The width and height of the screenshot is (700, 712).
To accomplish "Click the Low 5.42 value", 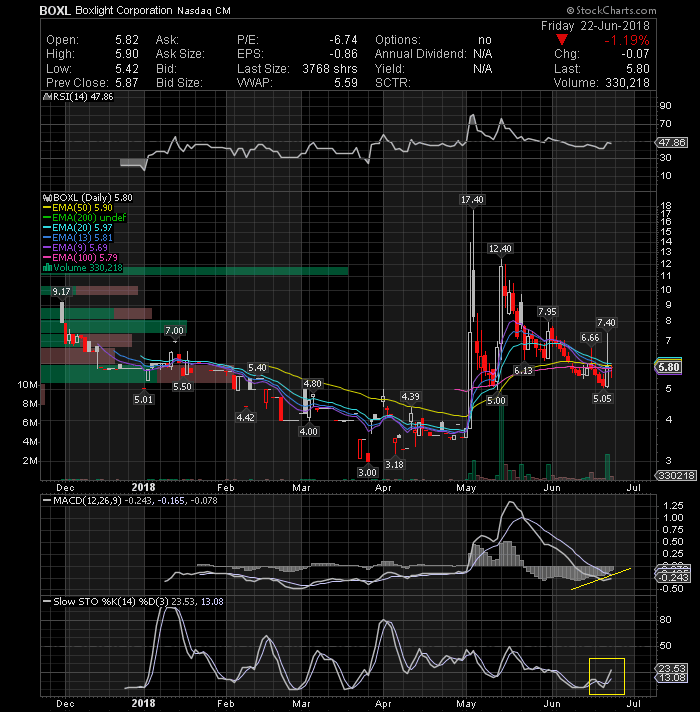I will [x=127, y=69].
